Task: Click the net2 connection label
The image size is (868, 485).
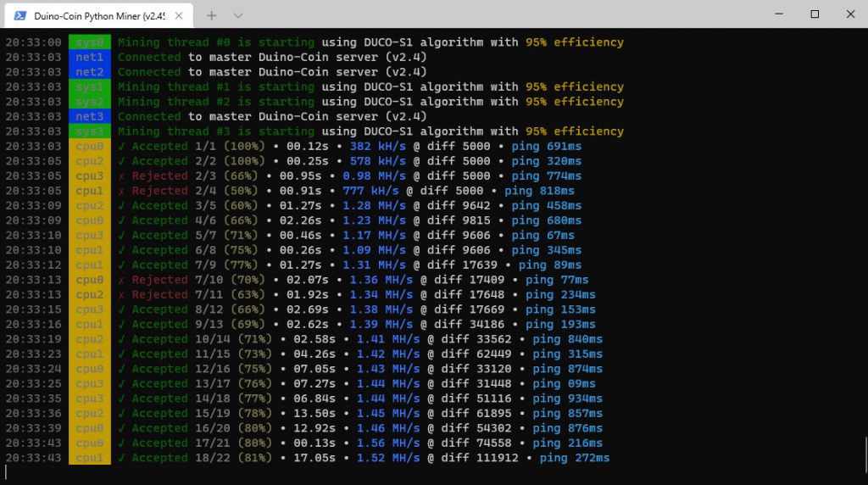Action: click(90, 72)
